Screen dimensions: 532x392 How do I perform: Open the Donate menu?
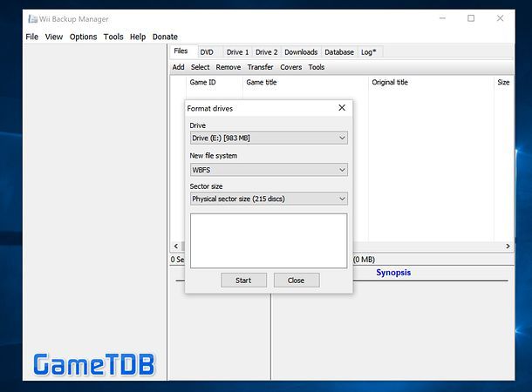pyautogui.click(x=165, y=37)
